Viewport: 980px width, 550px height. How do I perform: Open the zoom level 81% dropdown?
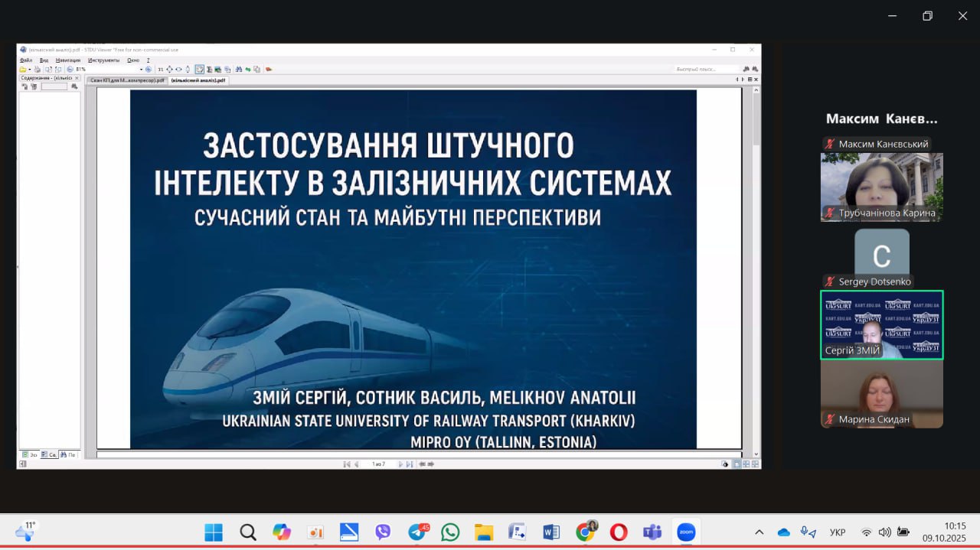coord(141,69)
